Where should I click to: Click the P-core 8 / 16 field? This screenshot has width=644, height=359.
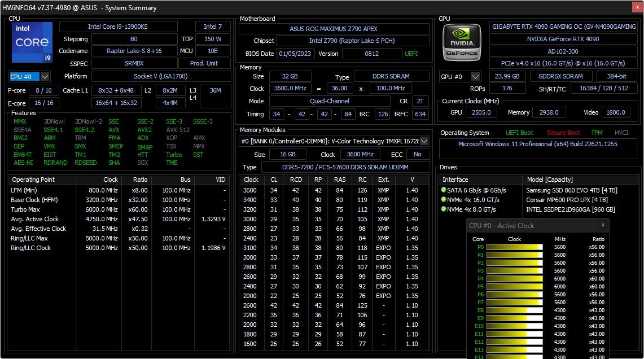[43, 90]
